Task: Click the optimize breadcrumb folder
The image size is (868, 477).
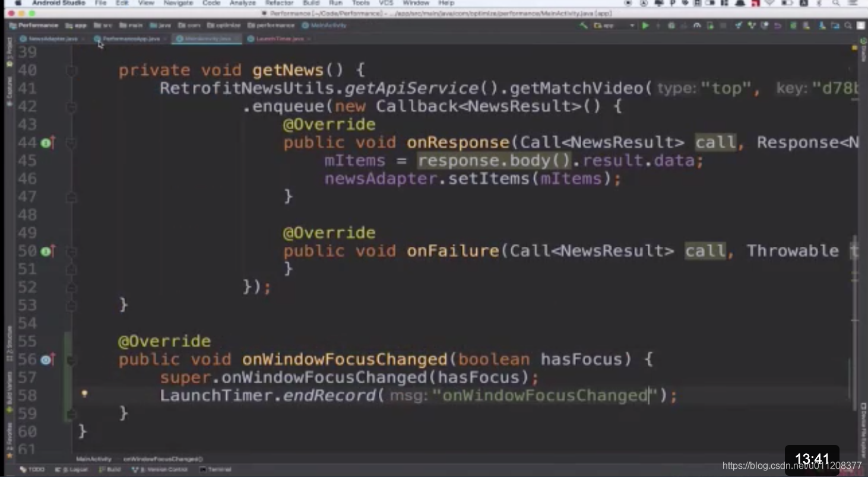Action: (x=224, y=26)
